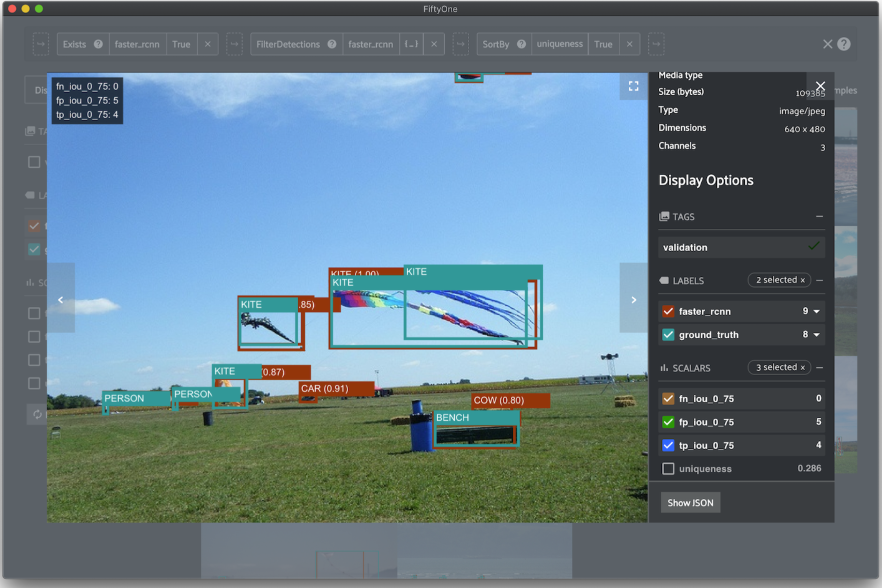Viewport: 882px width, 588px height.
Task: Open help icon in top right corner
Action: point(844,44)
